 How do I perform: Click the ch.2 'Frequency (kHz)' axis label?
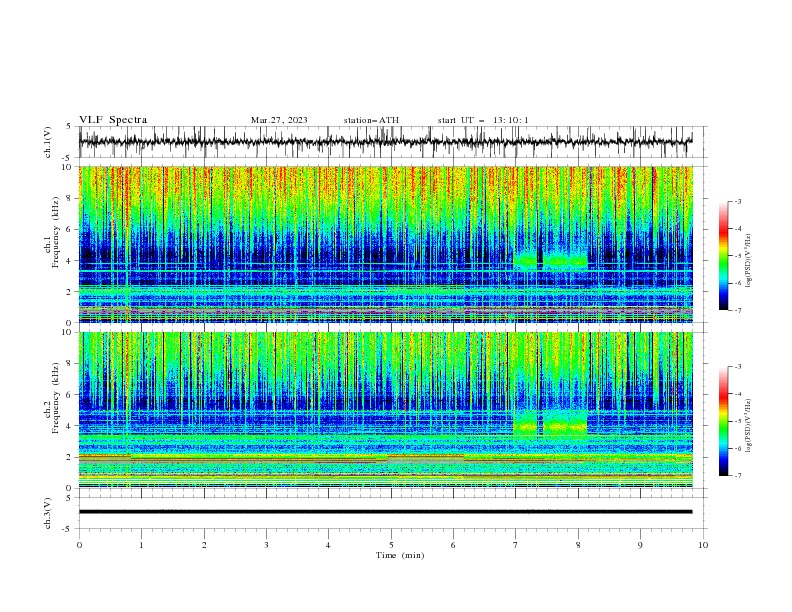tap(56, 397)
